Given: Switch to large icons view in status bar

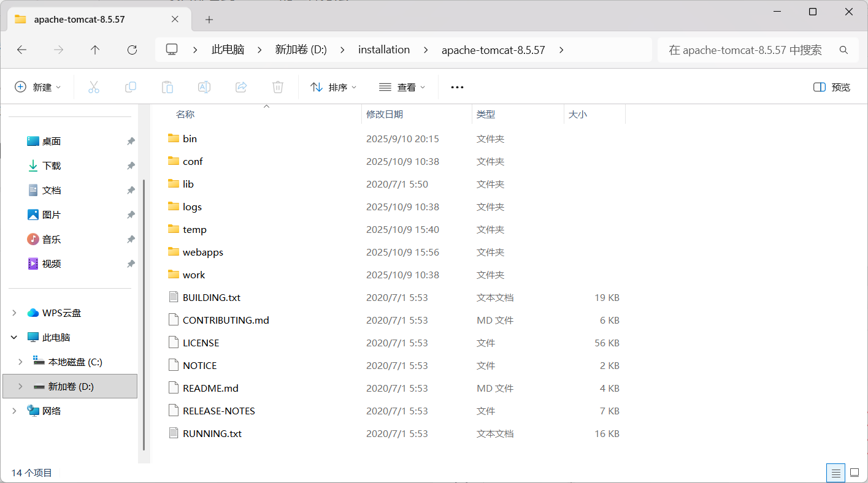Looking at the screenshot, I should 855,473.
